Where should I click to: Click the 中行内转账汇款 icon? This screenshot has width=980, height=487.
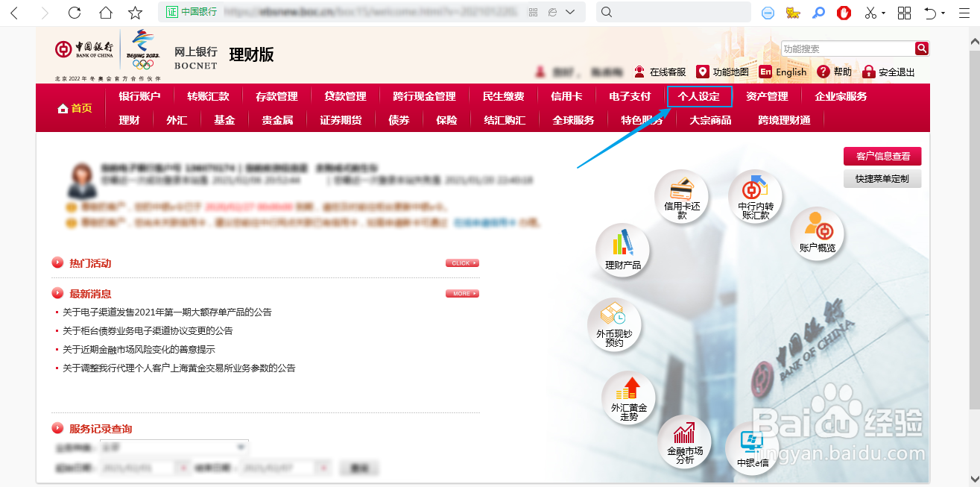755,196
